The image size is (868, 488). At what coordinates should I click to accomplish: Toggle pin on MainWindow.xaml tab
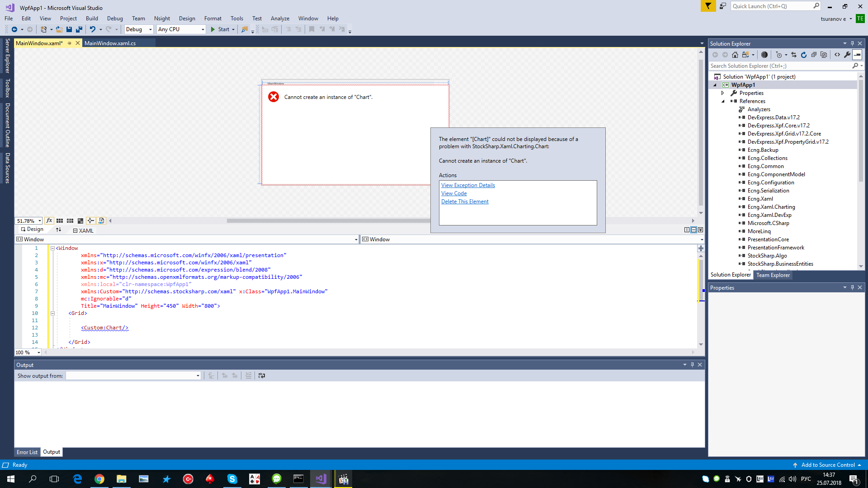69,43
